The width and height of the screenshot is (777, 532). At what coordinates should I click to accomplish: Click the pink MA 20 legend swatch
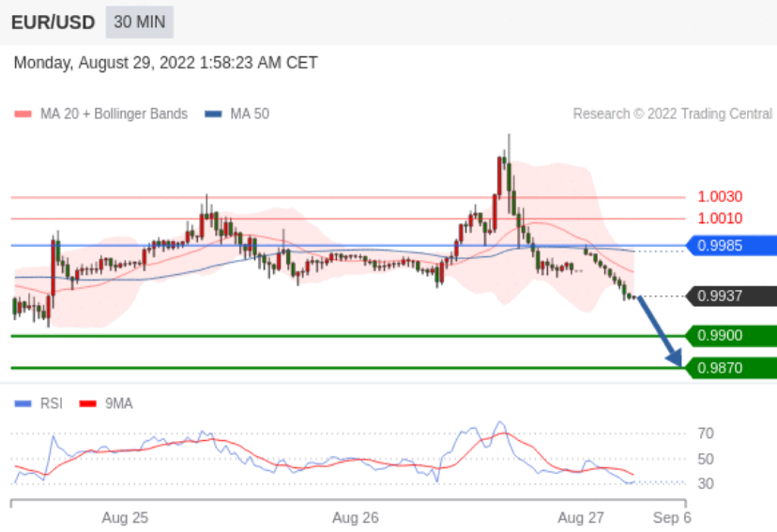point(23,114)
